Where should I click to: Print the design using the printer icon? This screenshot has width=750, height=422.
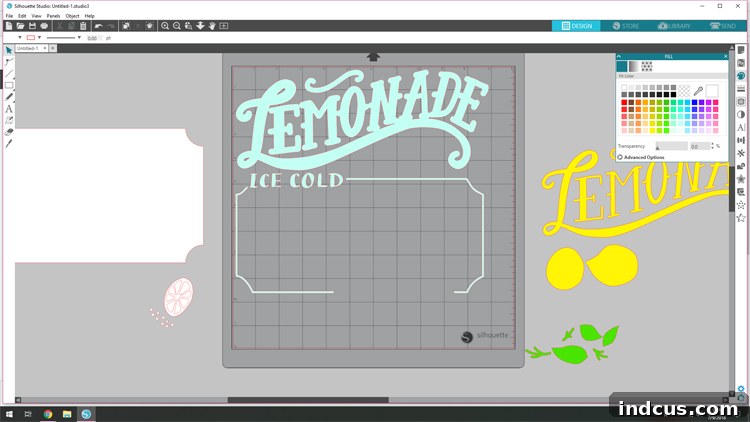(44, 26)
